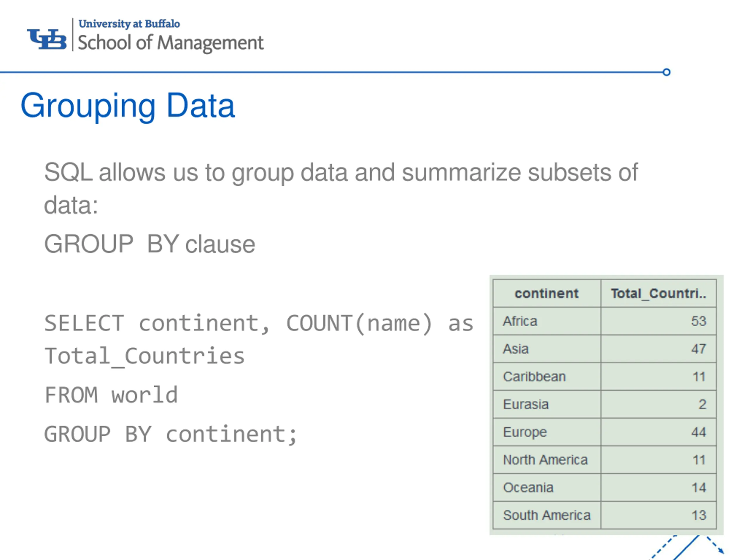Click the 'Total_Countries' code line
The height and width of the screenshot is (560, 747).
pyautogui.click(x=144, y=356)
